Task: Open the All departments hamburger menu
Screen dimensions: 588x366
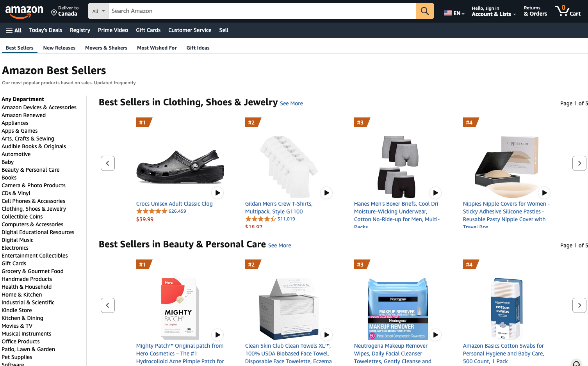Action: pyautogui.click(x=13, y=30)
